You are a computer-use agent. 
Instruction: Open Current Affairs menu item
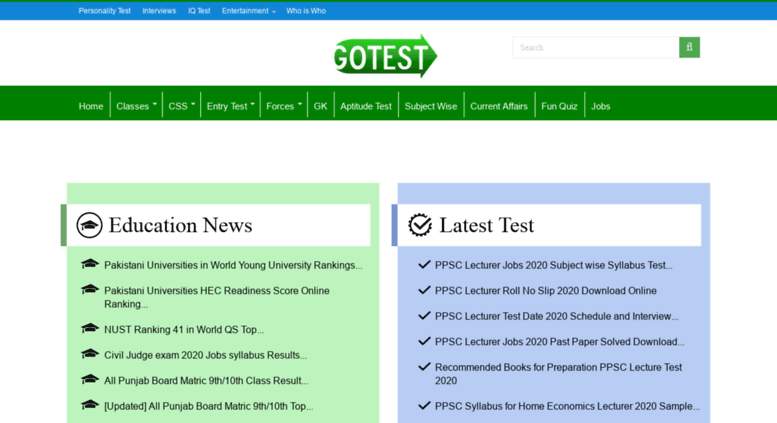499,106
